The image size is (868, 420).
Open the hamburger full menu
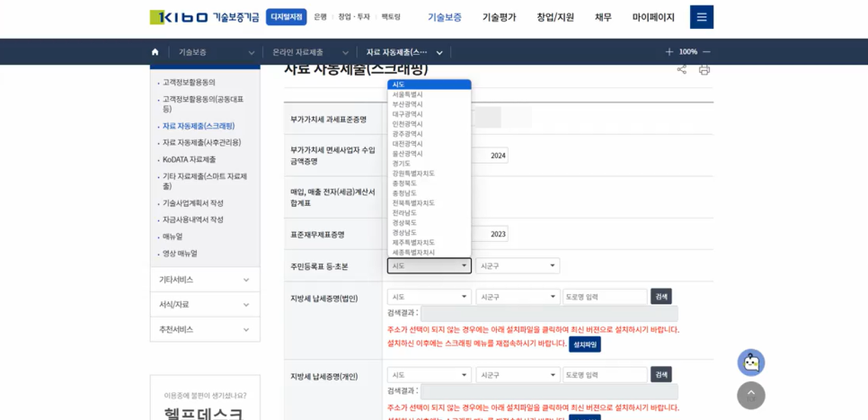point(701,17)
